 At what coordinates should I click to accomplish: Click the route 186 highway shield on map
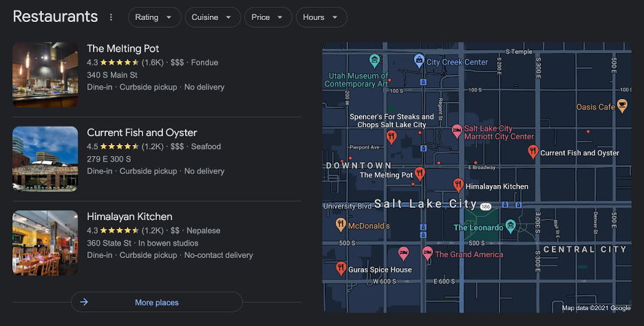[x=486, y=206]
